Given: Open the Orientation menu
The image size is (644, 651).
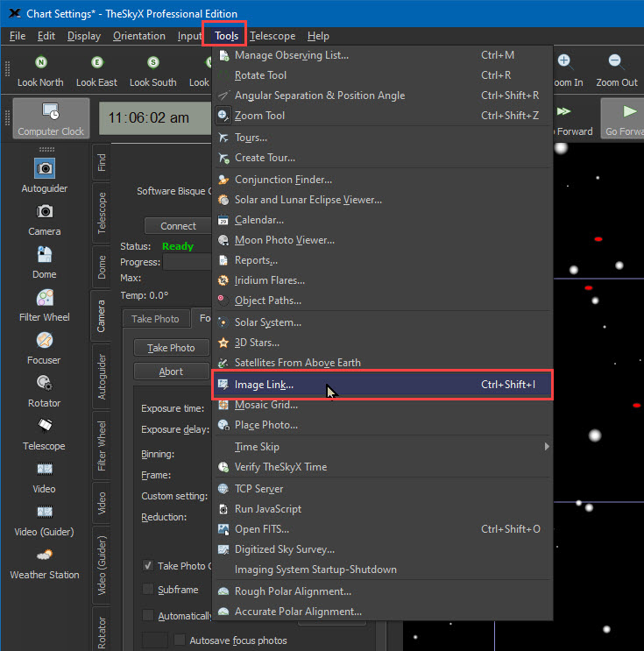Looking at the screenshot, I should coord(139,36).
